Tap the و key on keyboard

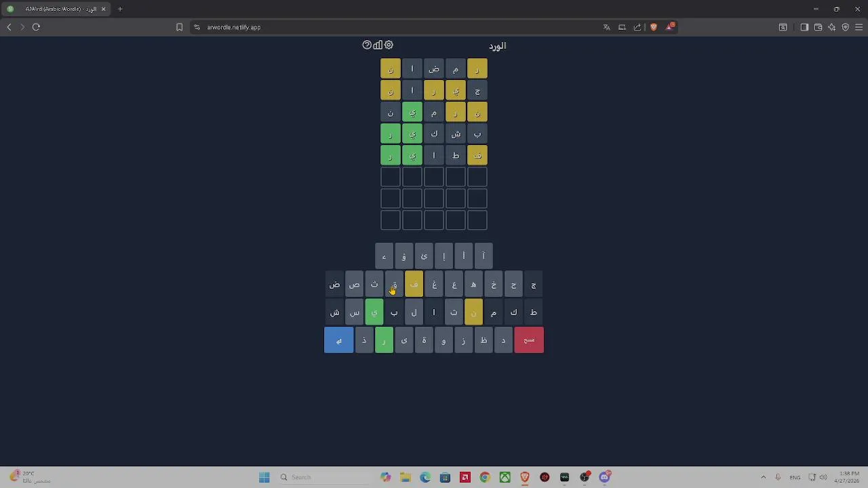coord(443,340)
